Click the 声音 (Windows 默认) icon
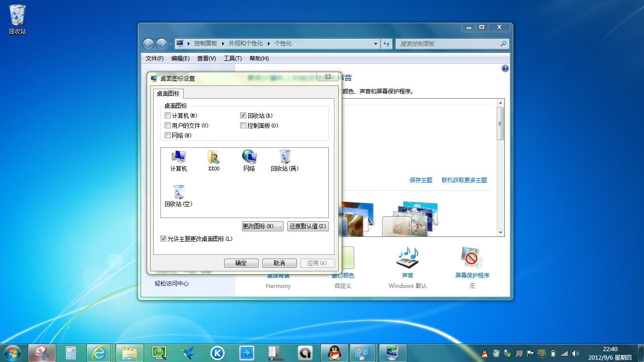 pos(407,257)
